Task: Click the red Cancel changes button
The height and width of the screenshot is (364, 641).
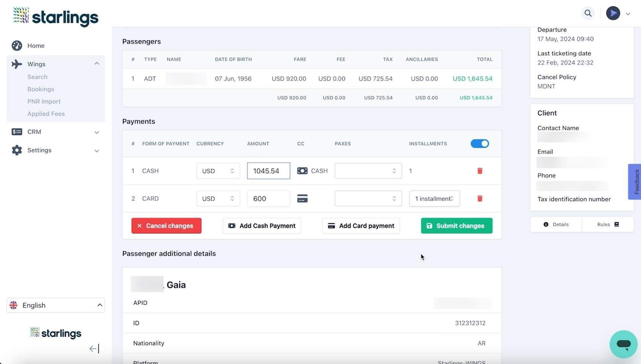Action: point(166,226)
